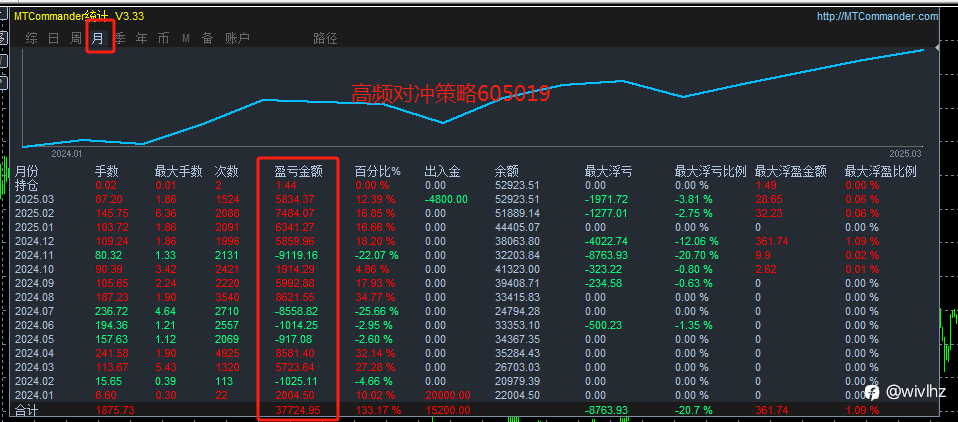Click the 次数 column header
This screenshot has height=422, width=958.
[x=227, y=172]
